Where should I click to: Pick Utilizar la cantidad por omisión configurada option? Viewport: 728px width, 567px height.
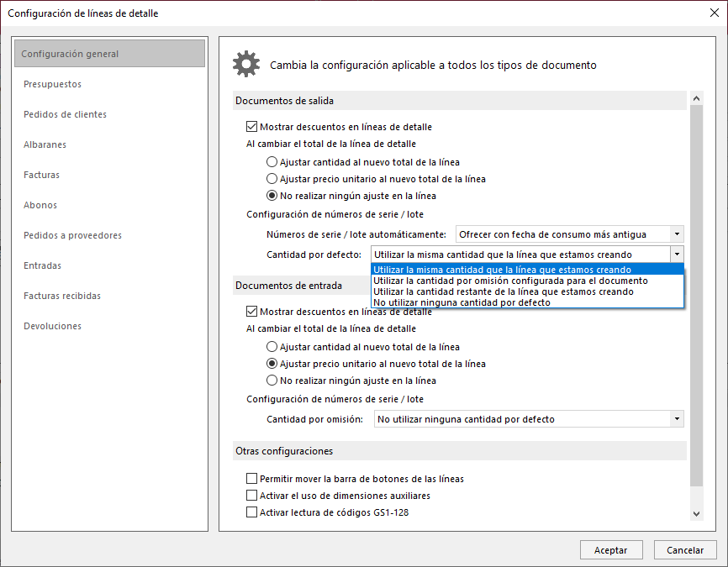click(x=527, y=281)
